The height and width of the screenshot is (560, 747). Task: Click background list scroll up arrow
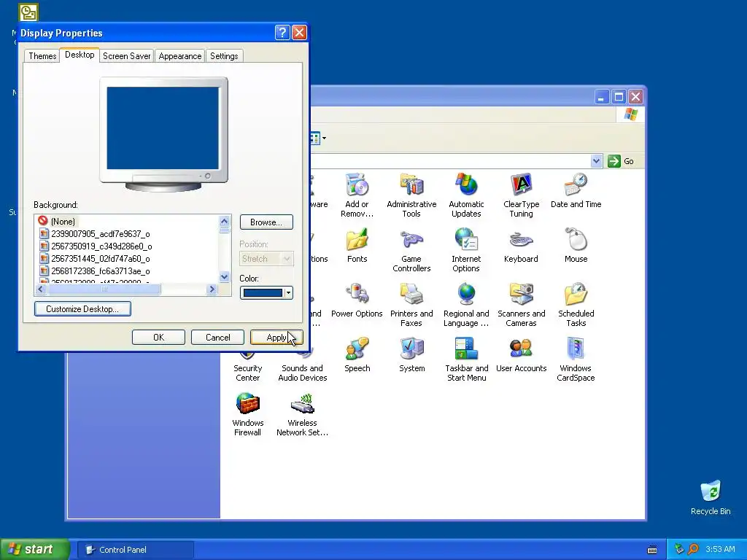225,221
